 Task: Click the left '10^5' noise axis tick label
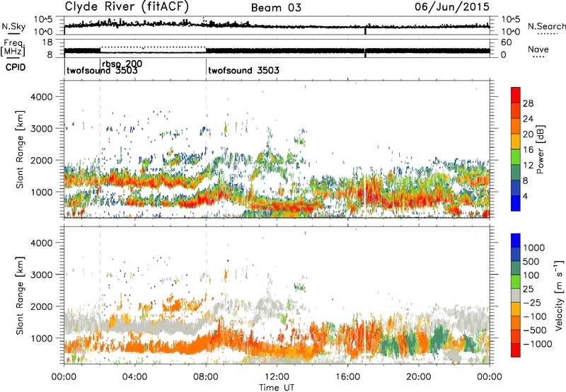coord(43,20)
